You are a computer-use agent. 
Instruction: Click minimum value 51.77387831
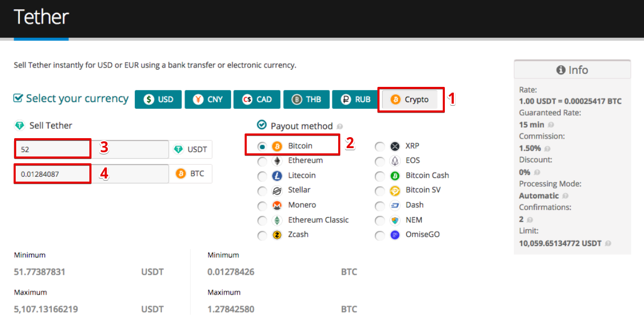(x=40, y=272)
